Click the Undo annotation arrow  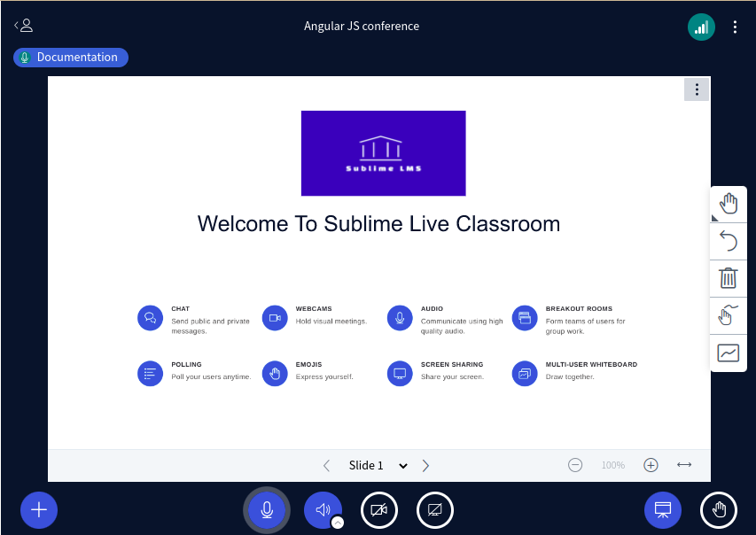pyautogui.click(x=728, y=241)
